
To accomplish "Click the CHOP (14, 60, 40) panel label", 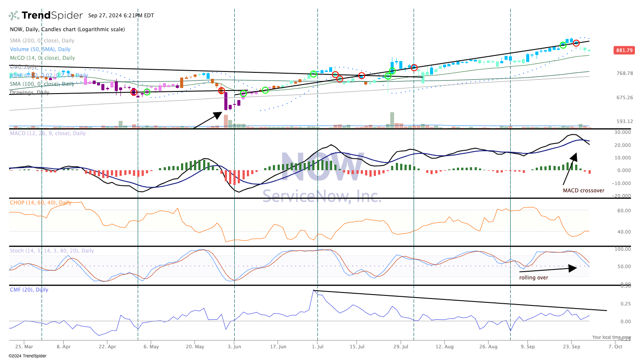I will (x=41, y=203).
